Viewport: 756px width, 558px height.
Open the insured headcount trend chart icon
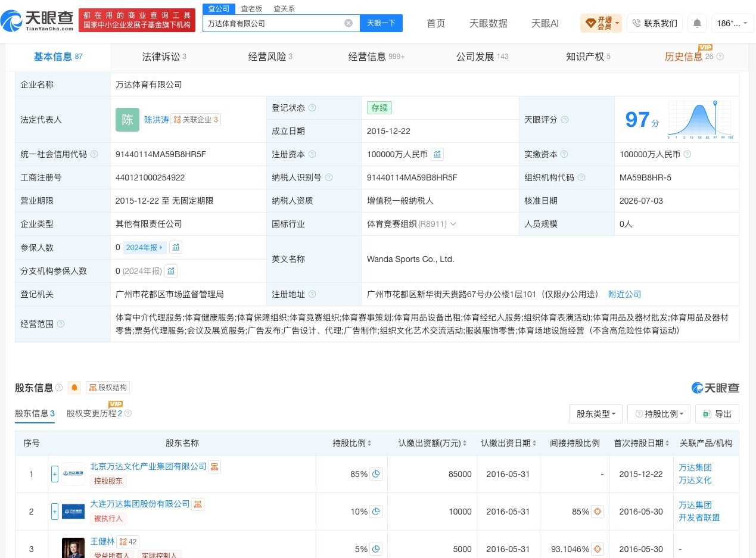[176, 247]
